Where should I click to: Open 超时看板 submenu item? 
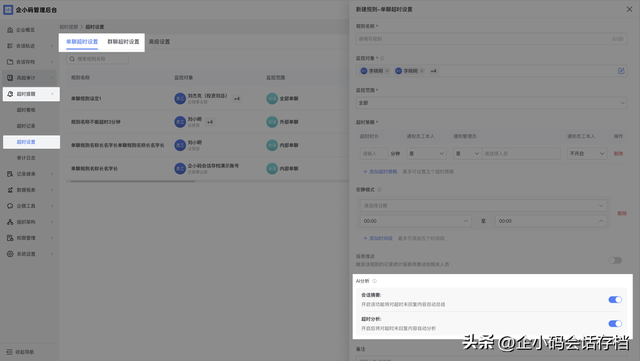pos(26,110)
